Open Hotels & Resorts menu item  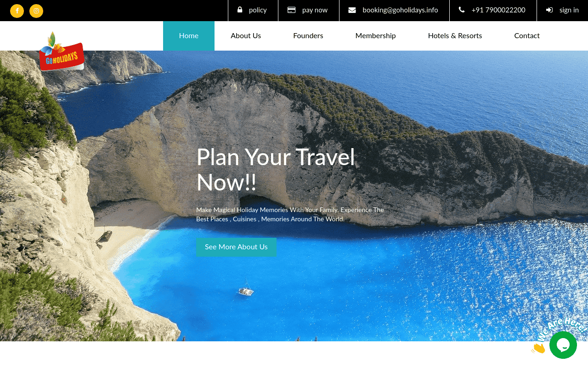[455, 36]
